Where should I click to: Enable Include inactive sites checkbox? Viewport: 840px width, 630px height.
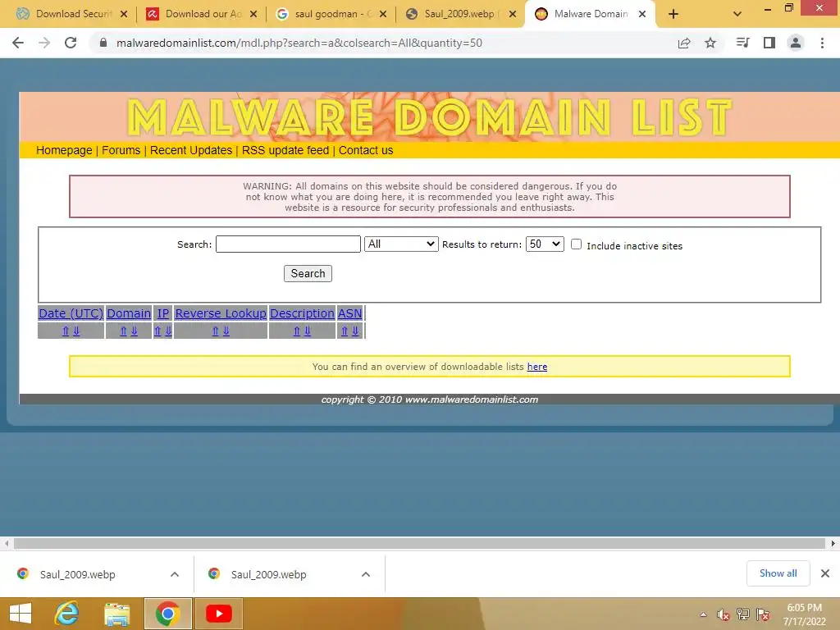pyautogui.click(x=576, y=244)
